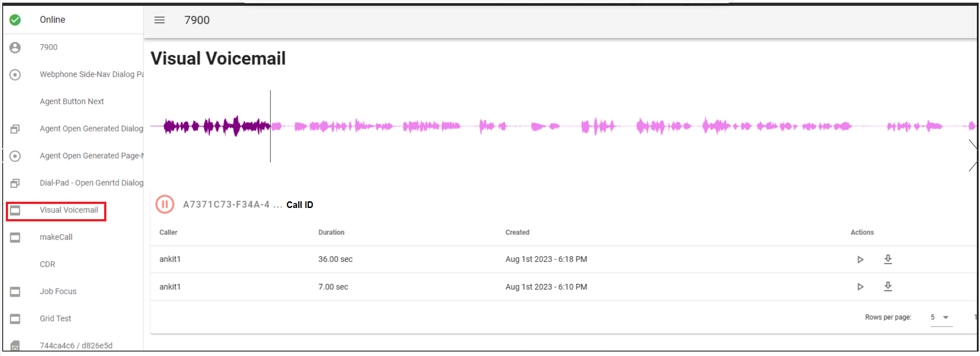This screenshot has height=356, width=980.
Task: Open Dial-Pad Open Genrtd Dialog item
Action: pyautogui.click(x=91, y=183)
